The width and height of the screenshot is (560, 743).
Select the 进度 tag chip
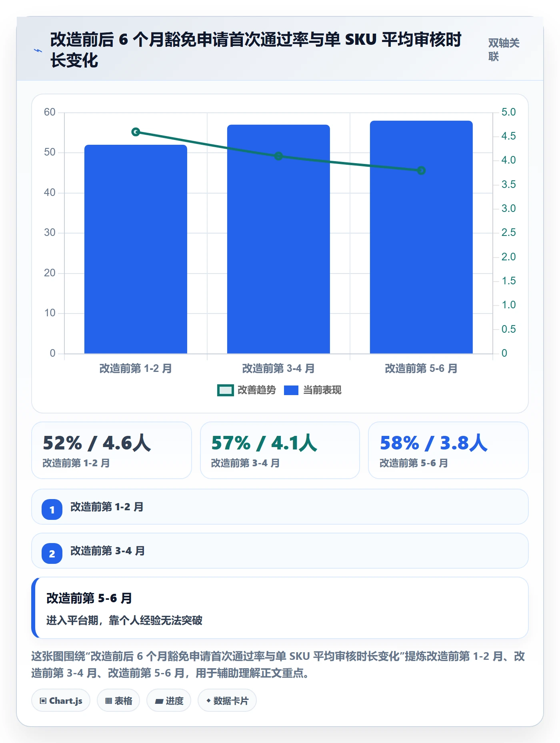[169, 701]
